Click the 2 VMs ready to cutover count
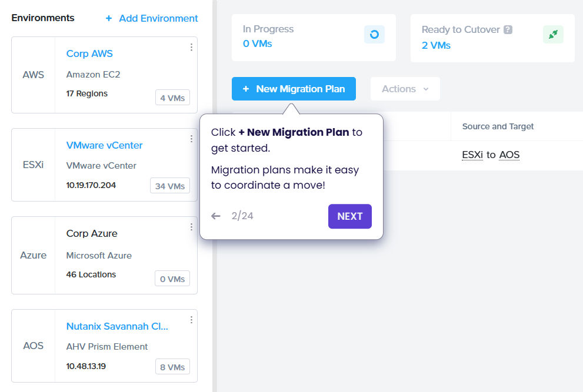The width and height of the screenshot is (583, 392). point(436,45)
